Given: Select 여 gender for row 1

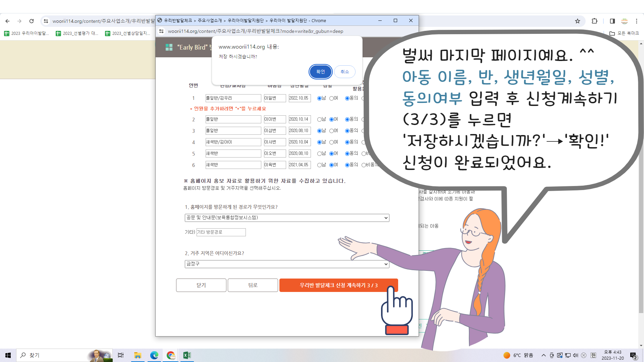Looking at the screenshot, I should tap(331, 98).
